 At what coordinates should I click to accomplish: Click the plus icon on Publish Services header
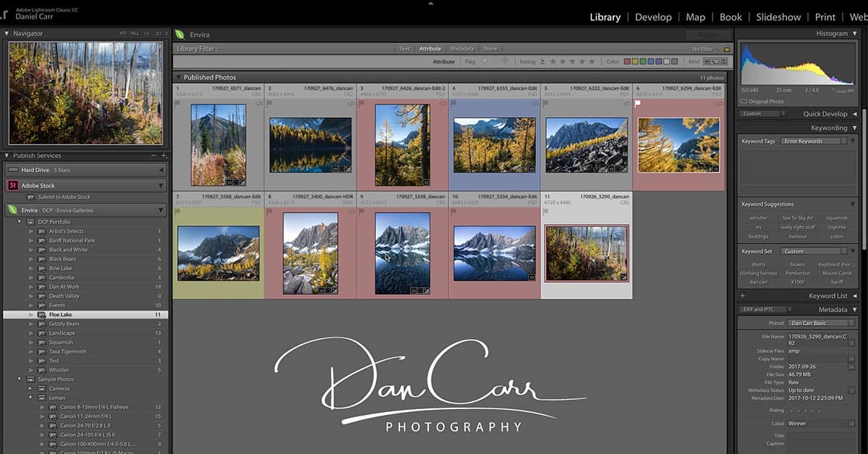pyautogui.click(x=164, y=155)
